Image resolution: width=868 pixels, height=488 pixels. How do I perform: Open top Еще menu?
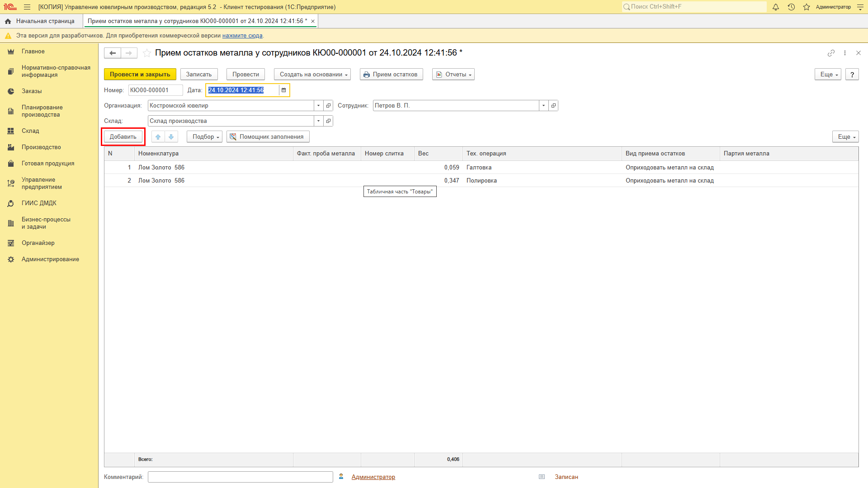(828, 75)
